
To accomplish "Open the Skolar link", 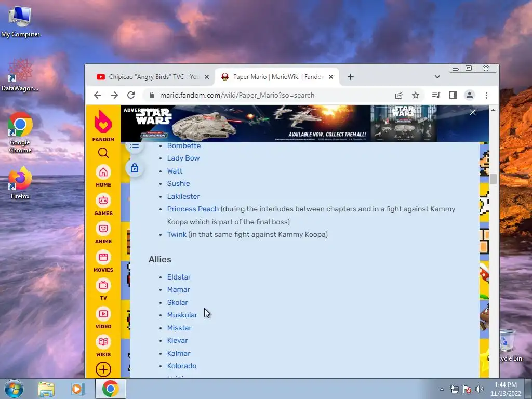I will pyautogui.click(x=178, y=302).
